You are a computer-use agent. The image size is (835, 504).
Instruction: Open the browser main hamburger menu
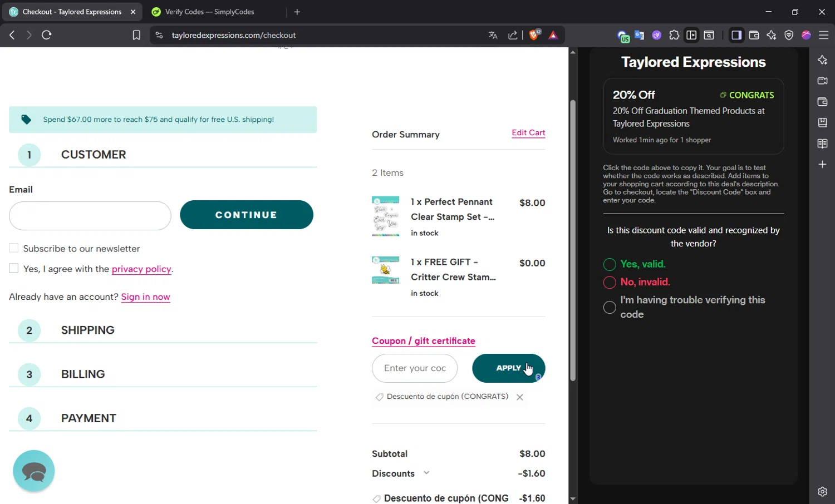[x=824, y=35]
